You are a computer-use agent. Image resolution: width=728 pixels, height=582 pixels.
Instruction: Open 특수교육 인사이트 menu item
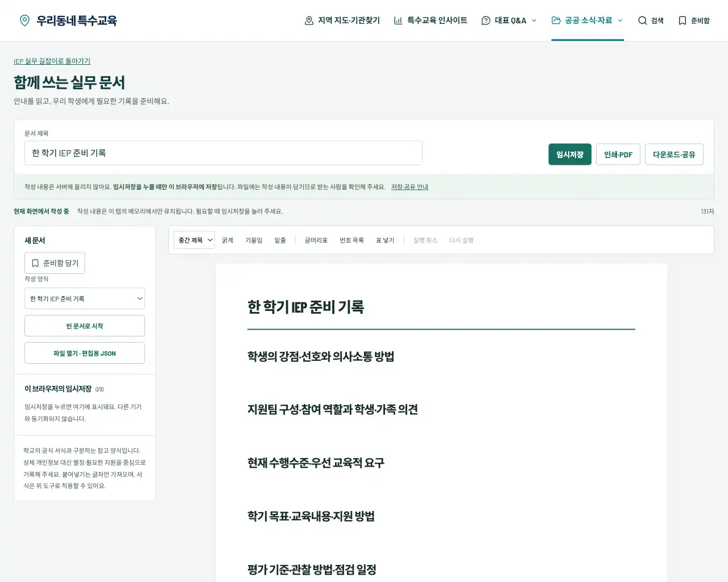pos(431,20)
